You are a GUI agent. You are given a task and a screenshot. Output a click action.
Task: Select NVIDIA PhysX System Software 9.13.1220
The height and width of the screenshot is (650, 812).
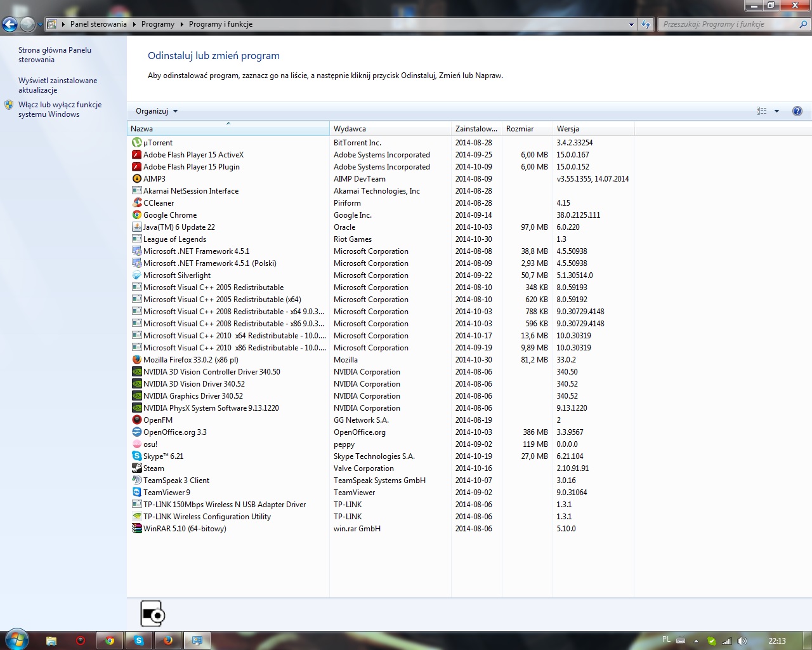tap(381, 408)
